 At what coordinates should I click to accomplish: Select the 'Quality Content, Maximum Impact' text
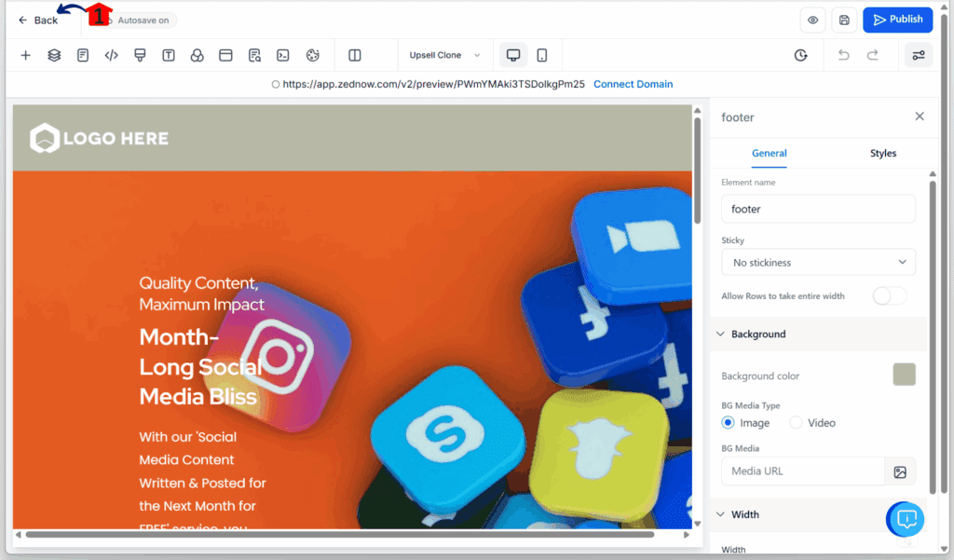(201, 294)
